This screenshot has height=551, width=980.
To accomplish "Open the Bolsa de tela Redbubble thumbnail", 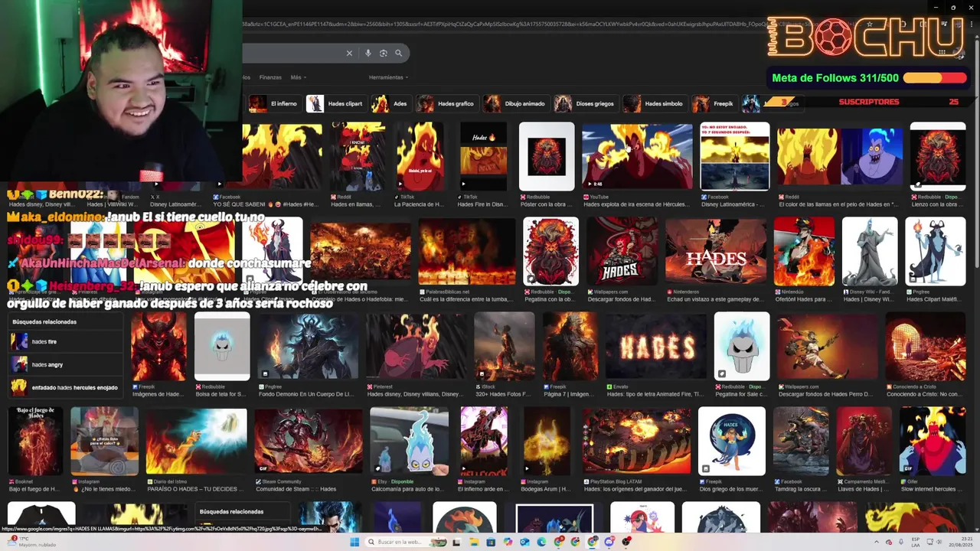I will [222, 347].
